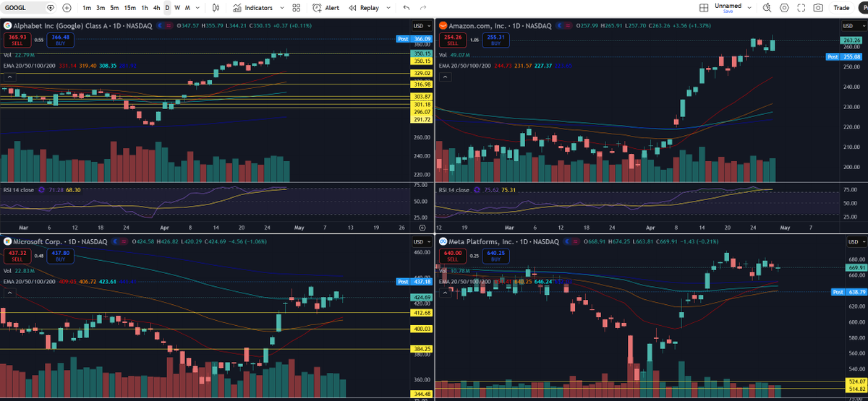
Task: Select the 1m timeframe
Action: [87, 7]
